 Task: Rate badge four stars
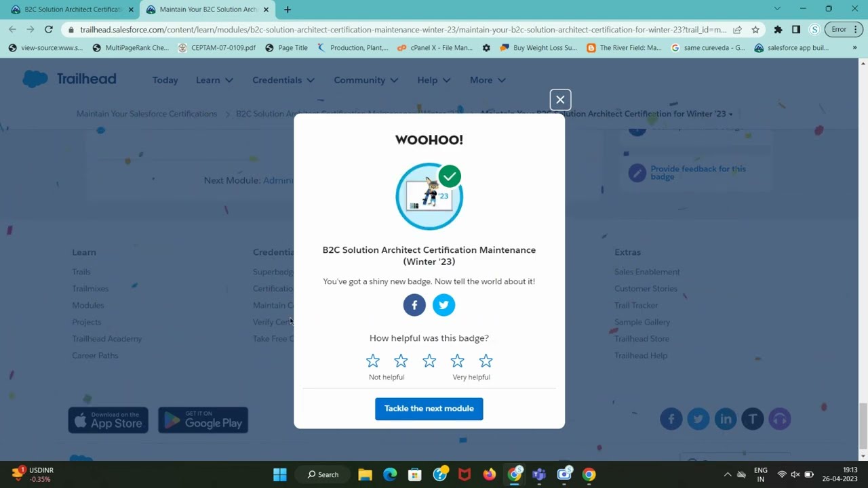(458, 361)
